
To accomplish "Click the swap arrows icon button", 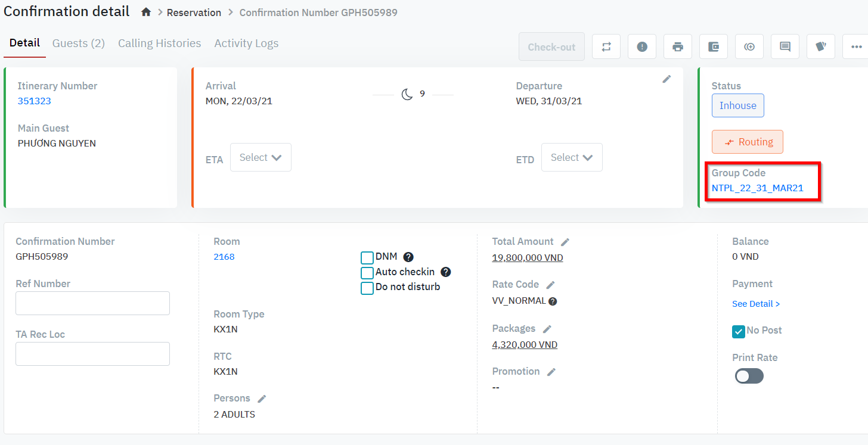I will click(x=606, y=46).
